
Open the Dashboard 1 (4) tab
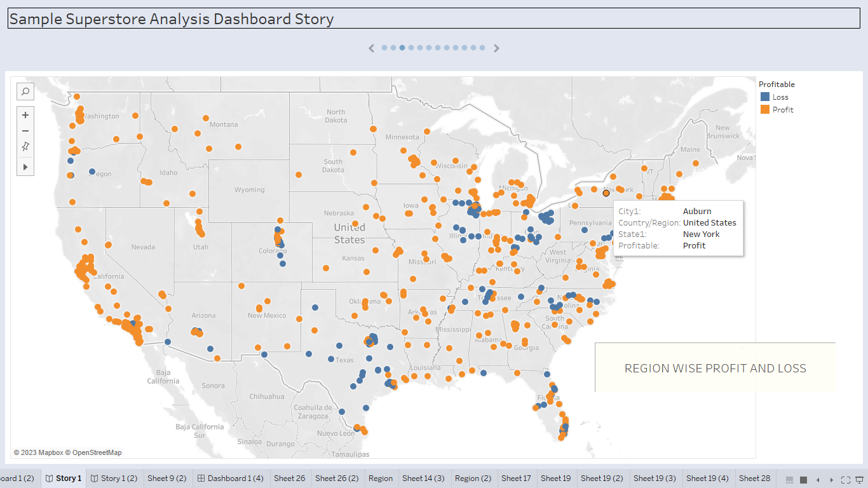(230, 478)
